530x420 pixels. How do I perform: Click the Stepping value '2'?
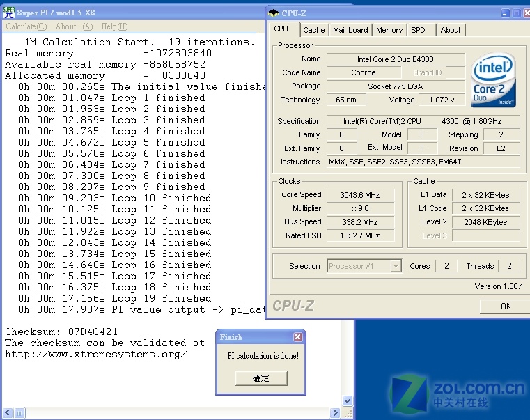[x=501, y=134]
